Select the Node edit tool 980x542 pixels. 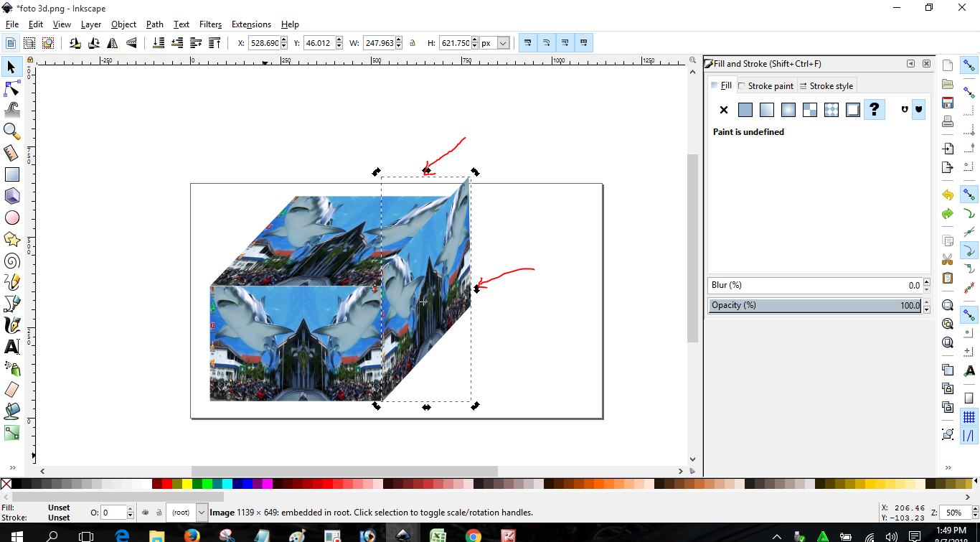click(x=11, y=88)
